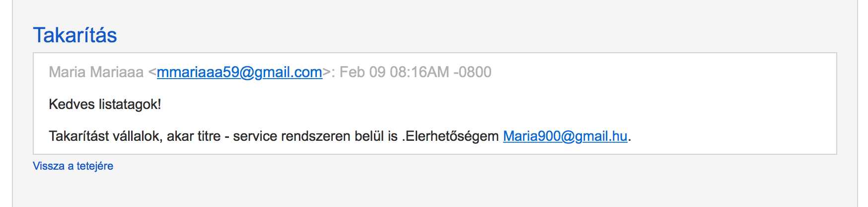The width and height of the screenshot is (868, 207).
Task: Follow the Vissza a tetejére link
Action: click(x=73, y=166)
